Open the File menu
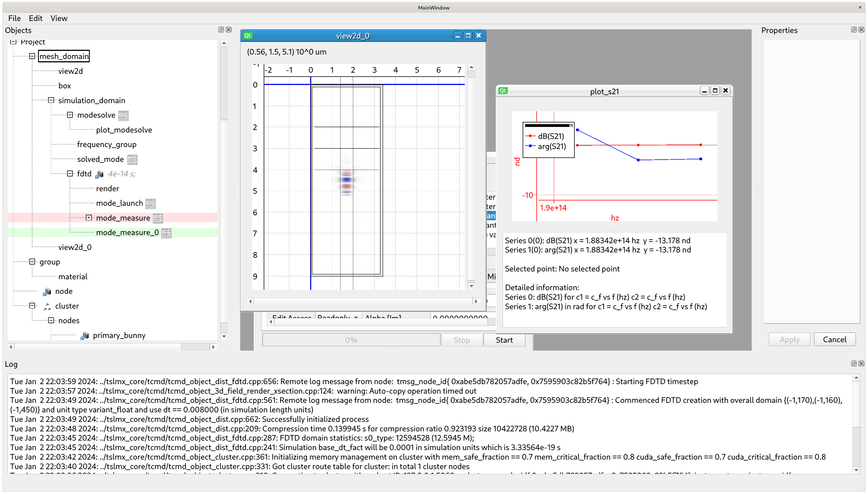Image resolution: width=868 pixels, height=494 pixels. pyautogui.click(x=15, y=18)
